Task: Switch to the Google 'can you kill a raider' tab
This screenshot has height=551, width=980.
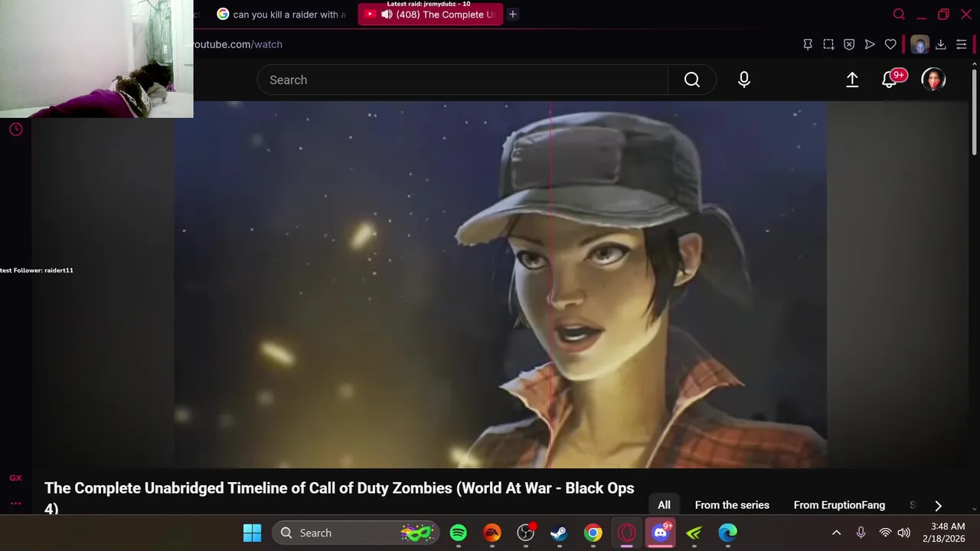Action: pos(282,14)
